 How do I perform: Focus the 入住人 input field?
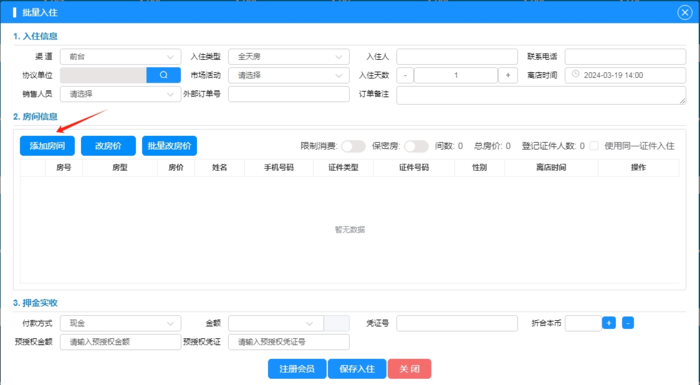click(x=457, y=57)
